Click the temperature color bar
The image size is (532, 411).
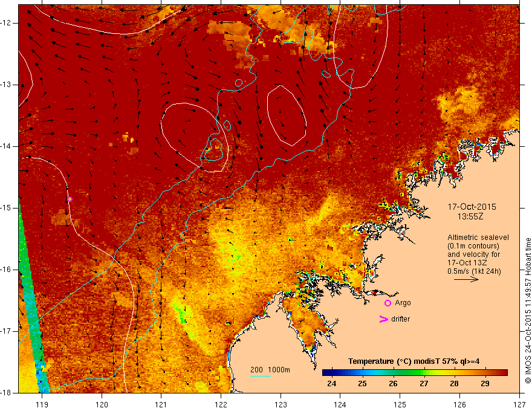click(x=415, y=373)
